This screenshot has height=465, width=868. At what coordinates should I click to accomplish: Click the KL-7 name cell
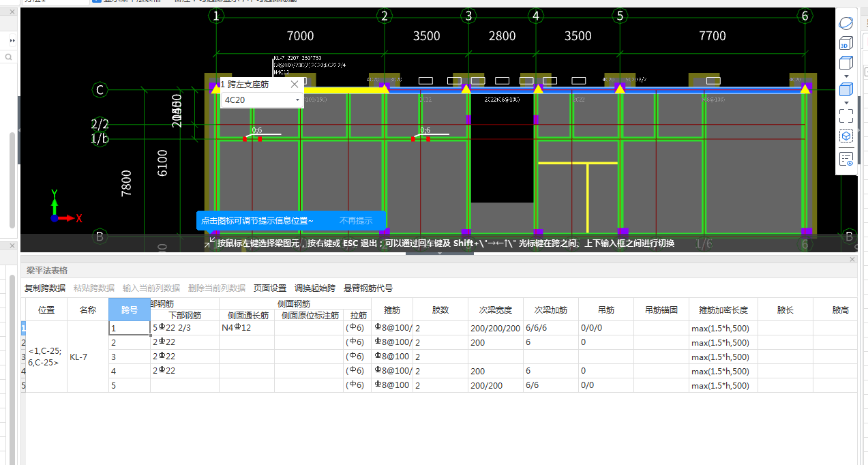(88, 357)
